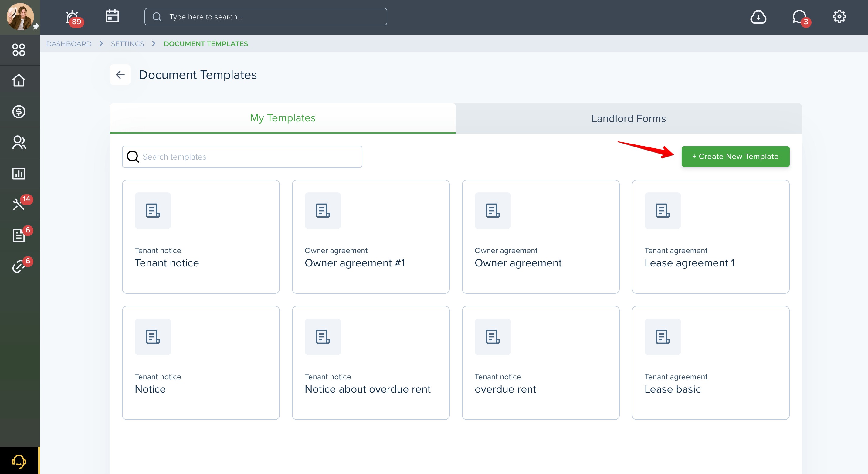Go to SETTINGS in the breadcrumb
868x474 pixels.
(127, 44)
